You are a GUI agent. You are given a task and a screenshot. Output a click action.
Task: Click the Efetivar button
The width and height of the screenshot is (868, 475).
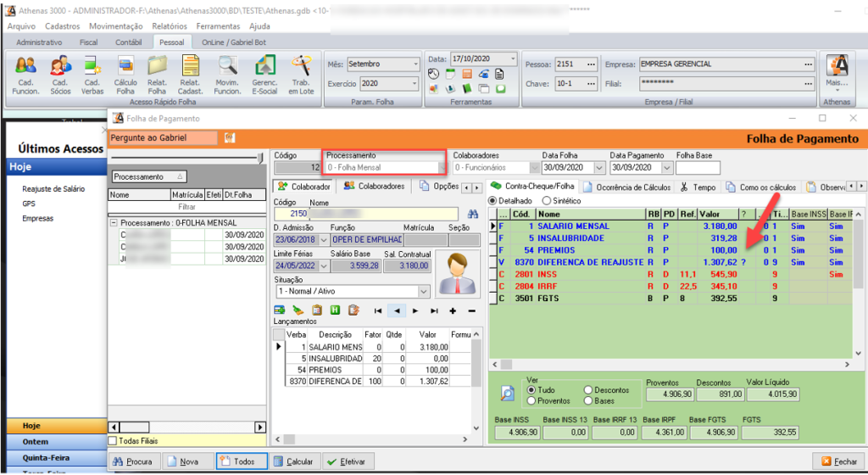click(x=347, y=461)
